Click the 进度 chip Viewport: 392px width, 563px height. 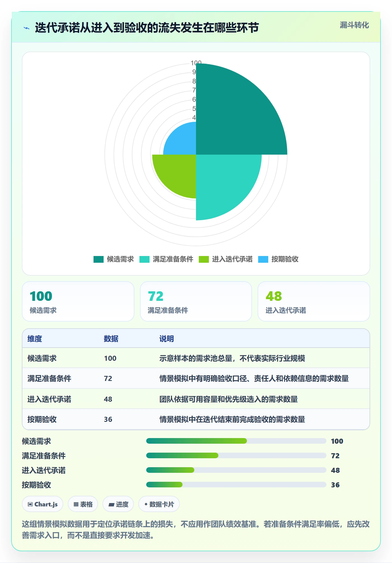tap(118, 504)
